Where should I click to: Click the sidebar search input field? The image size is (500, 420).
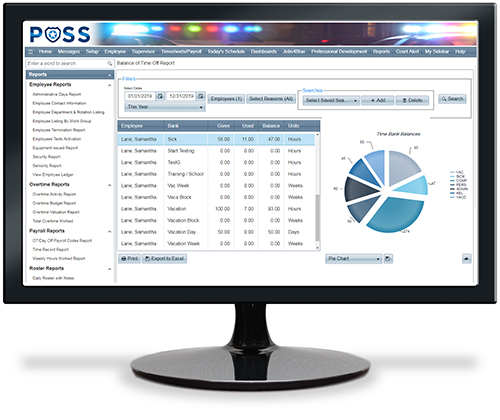click(x=67, y=63)
